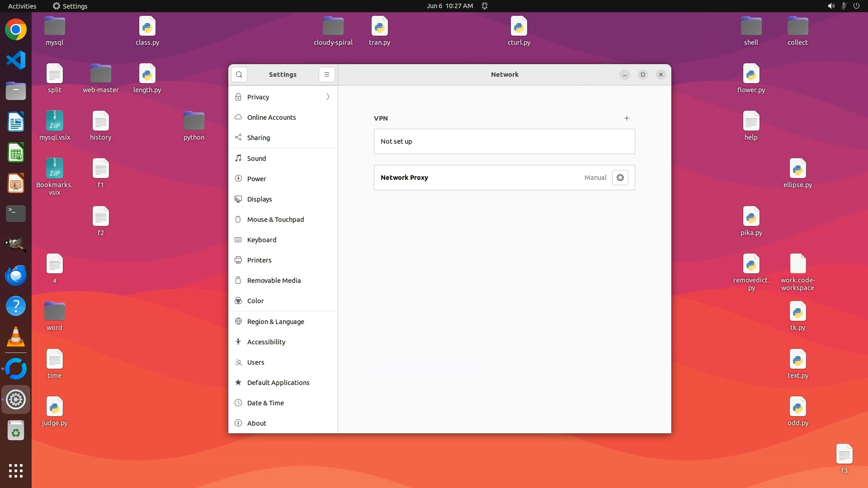This screenshot has height=488, width=868.
Task: Open Region & Language settings
Action: point(275,322)
